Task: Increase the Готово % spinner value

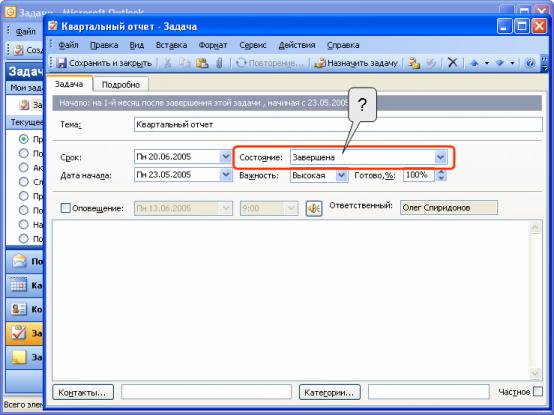Action: 441,172
